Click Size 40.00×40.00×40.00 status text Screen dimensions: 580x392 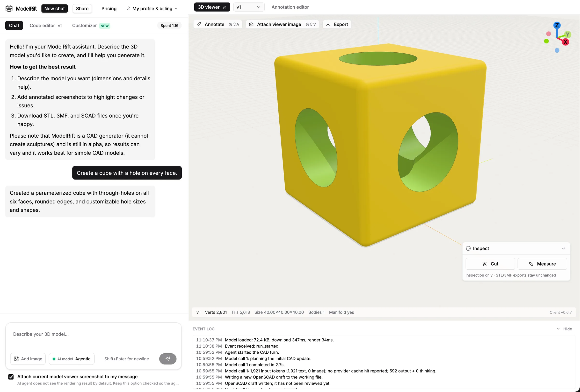click(279, 312)
